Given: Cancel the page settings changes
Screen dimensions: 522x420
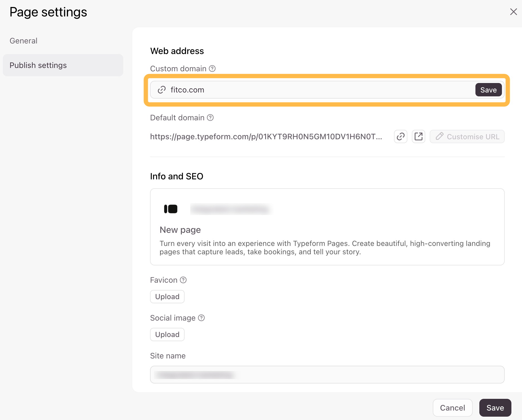Looking at the screenshot, I should pos(453,408).
